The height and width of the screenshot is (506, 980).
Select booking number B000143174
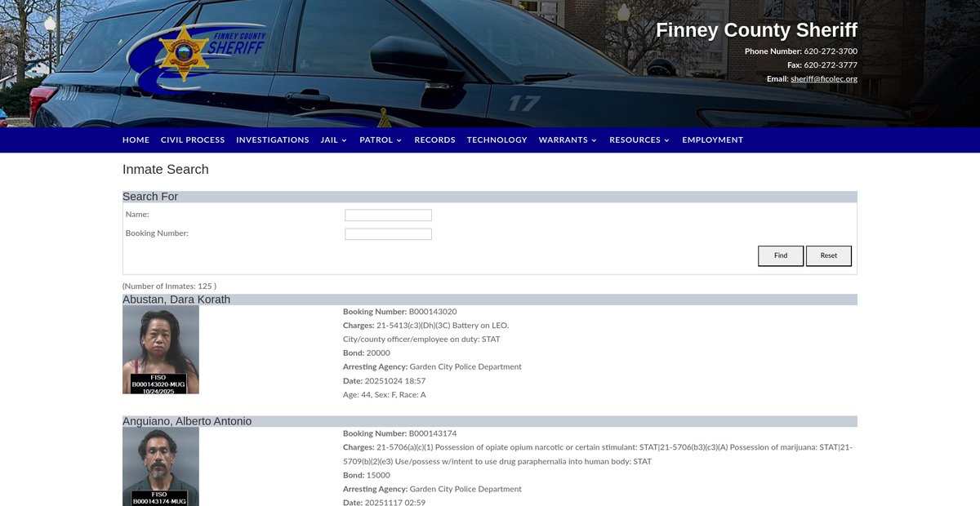point(433,433)
